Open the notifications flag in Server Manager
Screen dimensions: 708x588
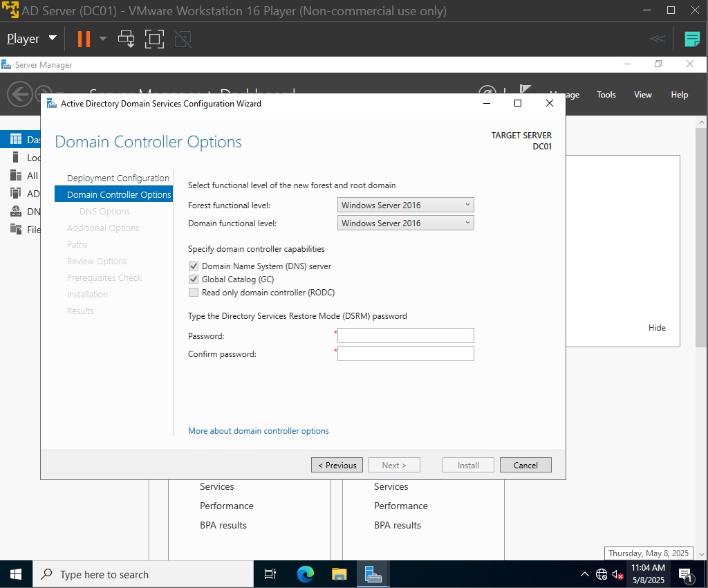525,89
